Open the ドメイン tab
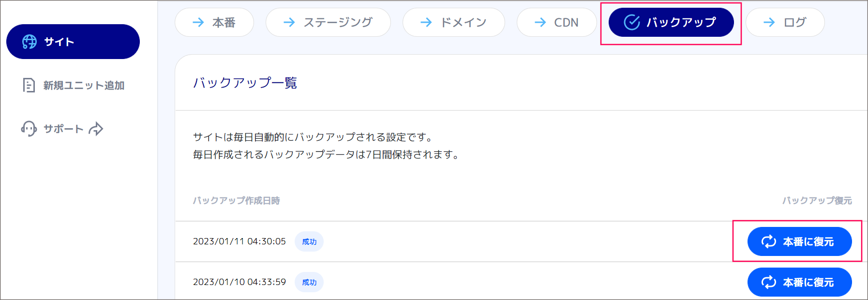868x300 pixels. point(454,22)
